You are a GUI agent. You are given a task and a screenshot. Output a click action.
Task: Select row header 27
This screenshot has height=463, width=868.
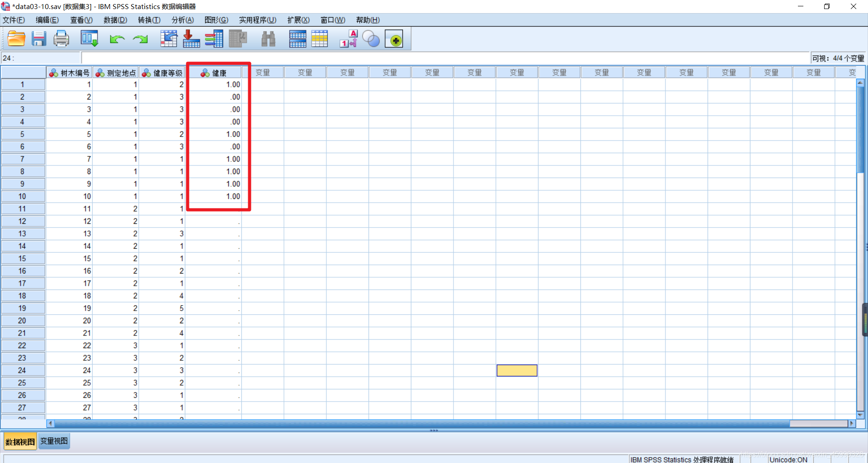[23, 407]
